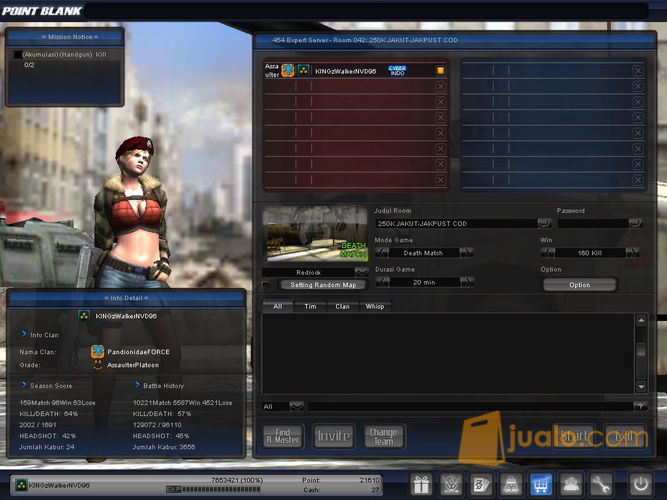Click the Change Team button
This screenshot has height=500, width=667.
pyautogui.click(x=384, y=436)
